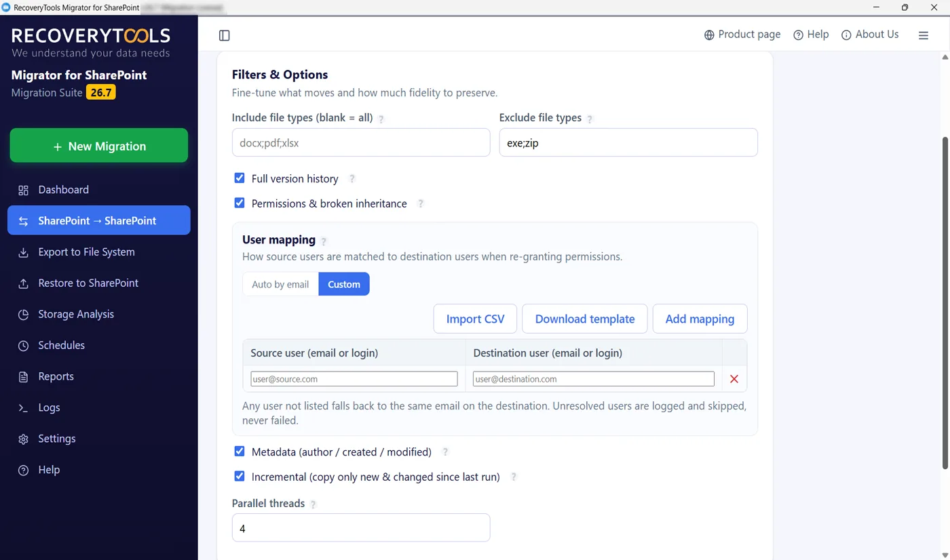
Task: Click the Logs terminal icon
Action: 24,408
